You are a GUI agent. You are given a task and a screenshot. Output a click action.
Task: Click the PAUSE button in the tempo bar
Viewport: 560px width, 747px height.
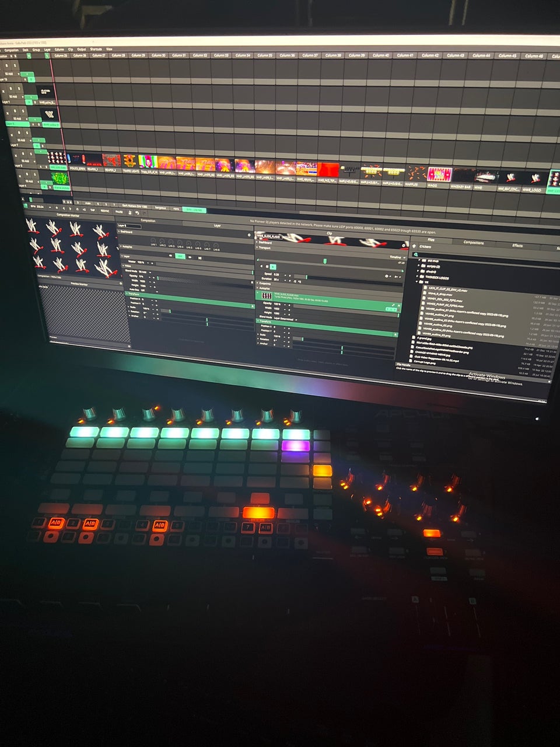(x=119, y=211)
